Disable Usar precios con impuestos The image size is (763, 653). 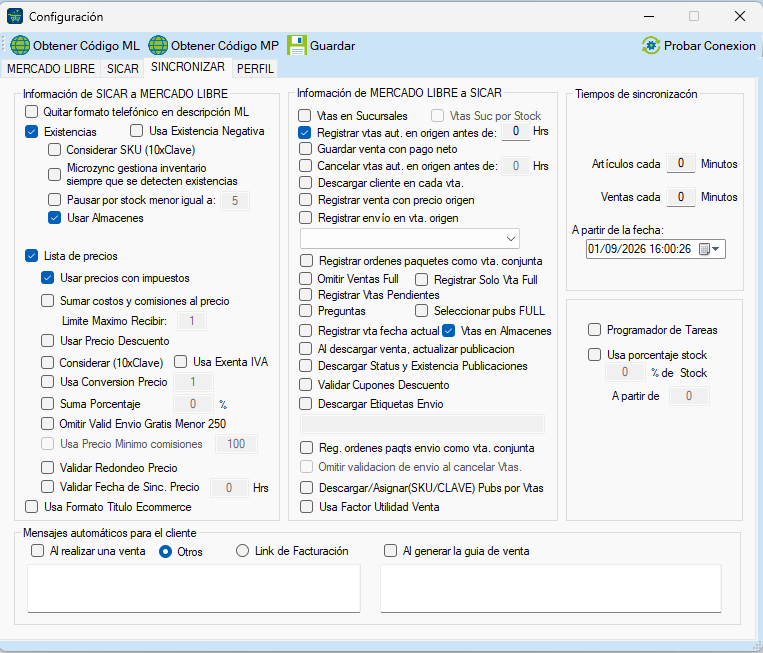point(48,278)
